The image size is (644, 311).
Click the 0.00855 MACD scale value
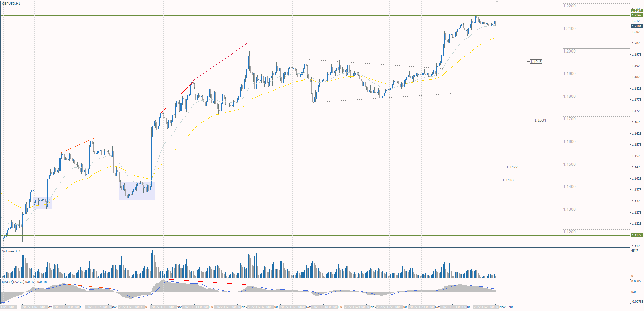637,281
